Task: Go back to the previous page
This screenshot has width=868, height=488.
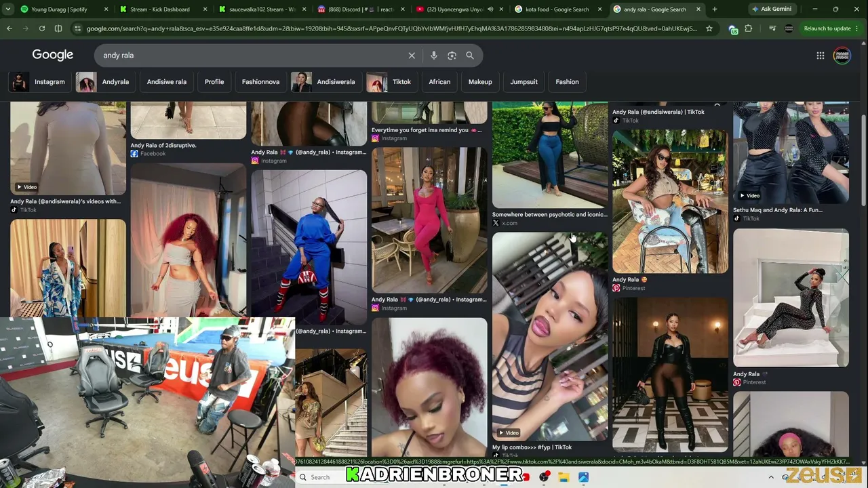Action: pyautogui.click(x=9, y=28)
